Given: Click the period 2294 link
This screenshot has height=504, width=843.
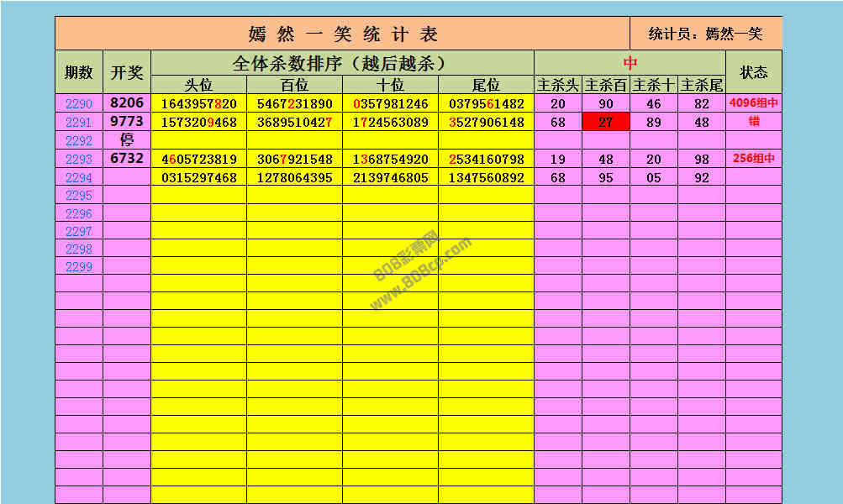Looking at the screenshot, I should [78, 177].
